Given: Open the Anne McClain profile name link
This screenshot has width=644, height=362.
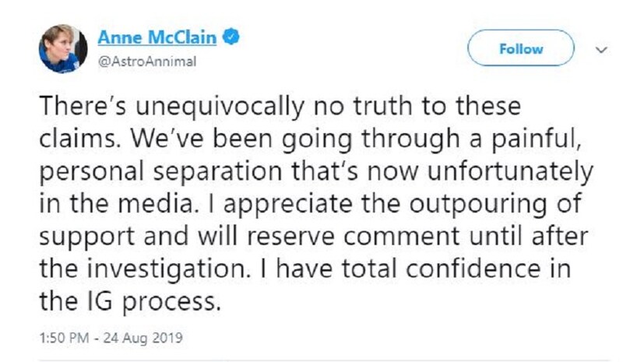Looking at the screenshot, I should [159, 37].
